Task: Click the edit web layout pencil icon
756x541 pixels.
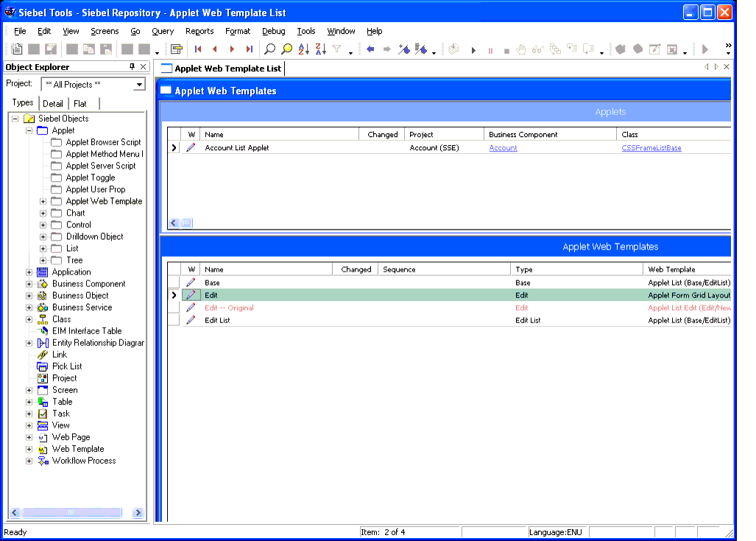Action: click(654, 49)
